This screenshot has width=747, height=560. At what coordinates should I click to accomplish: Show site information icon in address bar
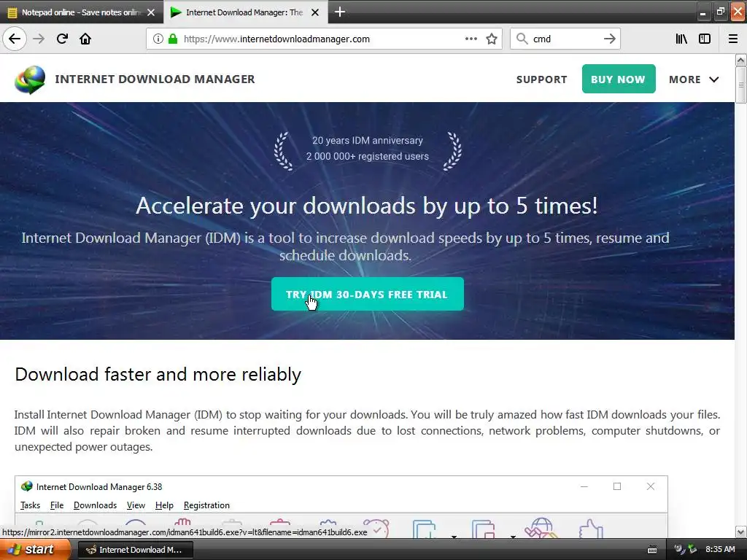[158, 39]
